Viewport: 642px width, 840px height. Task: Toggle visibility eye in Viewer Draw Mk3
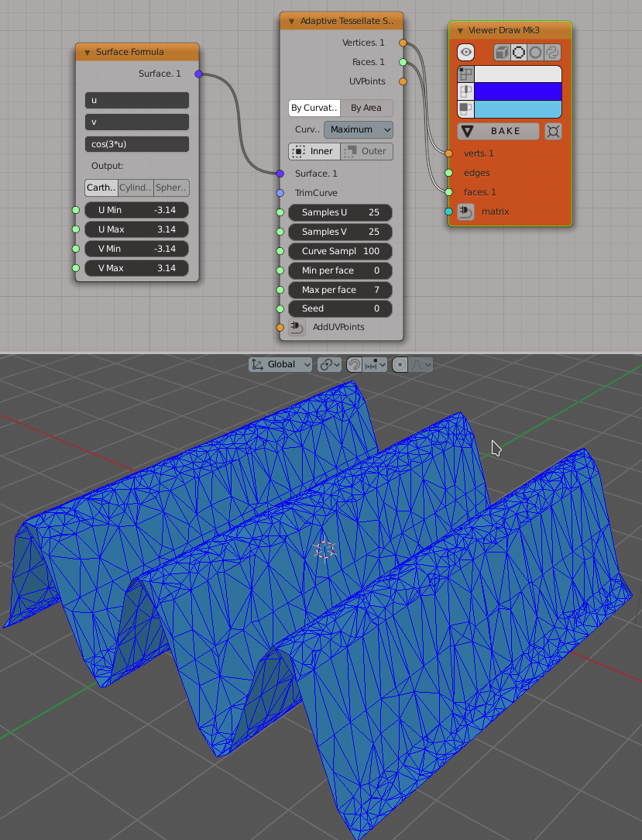coord(466,53)
